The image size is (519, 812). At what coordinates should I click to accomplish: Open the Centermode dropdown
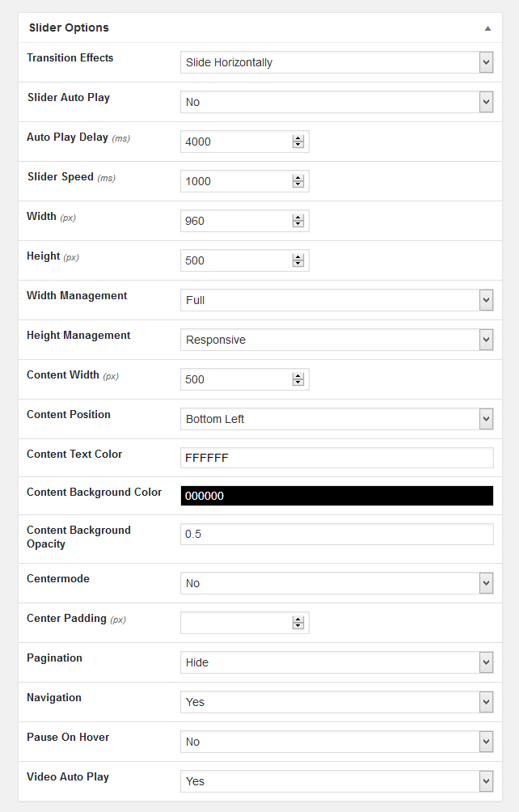tap(336, 583)
